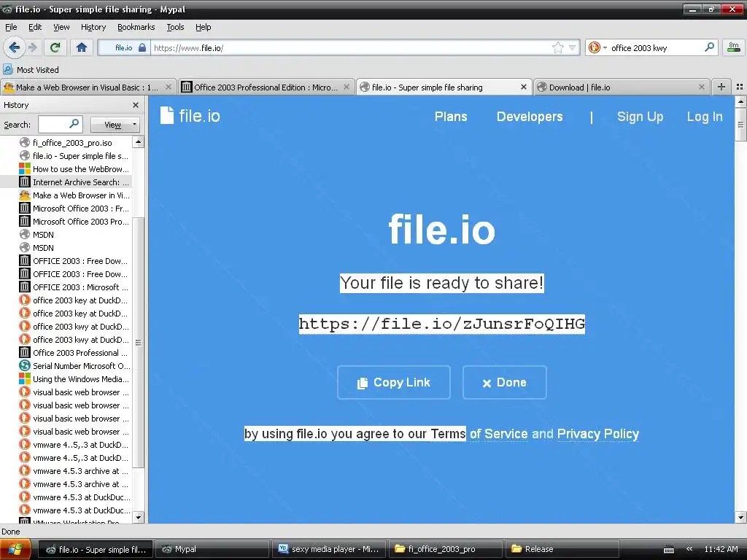Close the Download | file.io tab
747x560 pixels.
click(701, 87)
